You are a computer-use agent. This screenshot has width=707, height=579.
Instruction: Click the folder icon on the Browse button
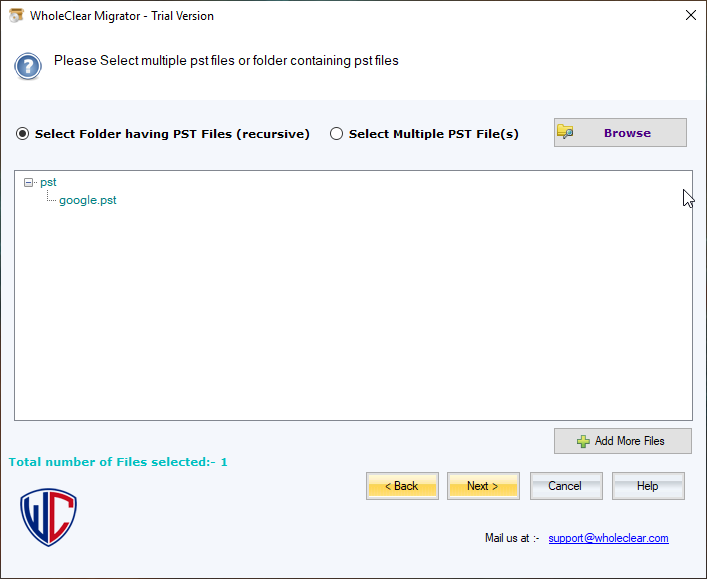(x=566, y=133)
